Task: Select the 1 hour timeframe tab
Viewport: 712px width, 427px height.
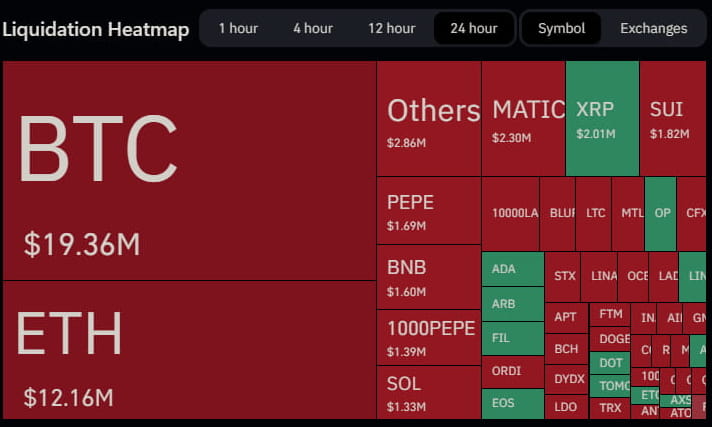Action: [x=238, y=28]
